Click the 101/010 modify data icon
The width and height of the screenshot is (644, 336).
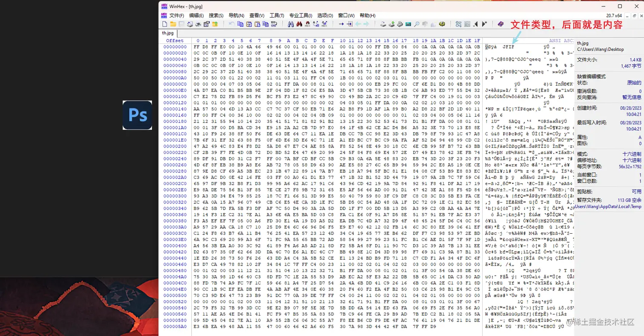tap(274, 24)
